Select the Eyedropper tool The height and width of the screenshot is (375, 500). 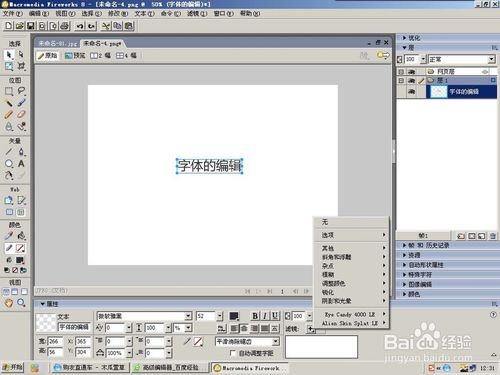tap(9, 236)
